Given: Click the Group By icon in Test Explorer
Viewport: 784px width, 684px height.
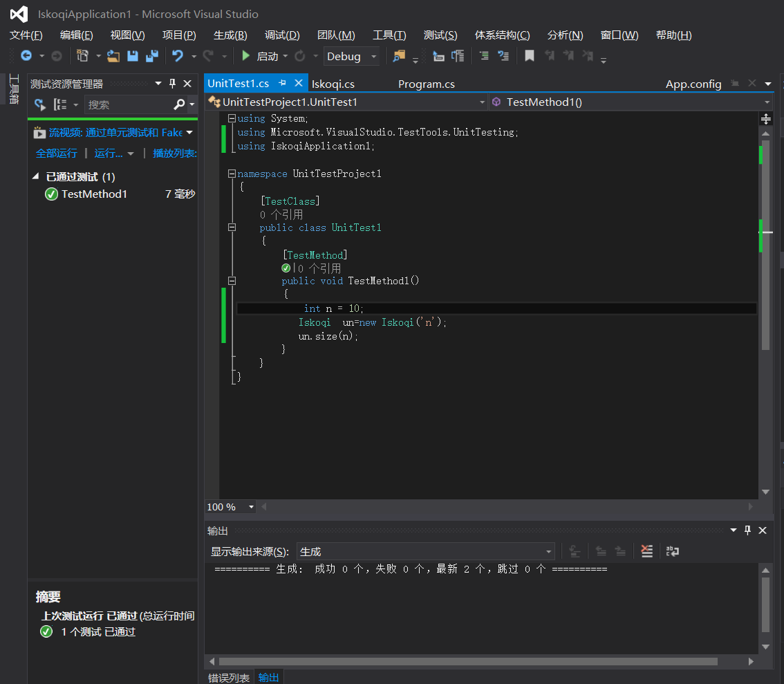Looking at the screenshot, I should 60,104.
